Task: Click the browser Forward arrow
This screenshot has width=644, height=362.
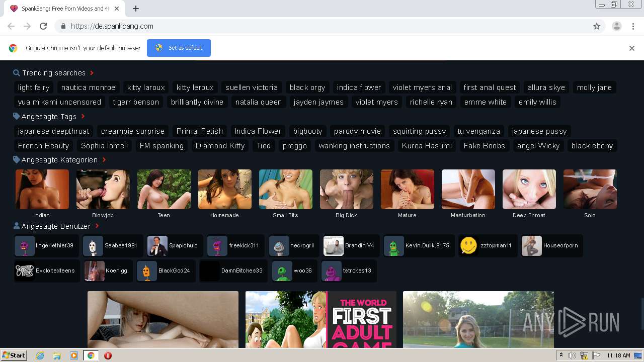Action: (27, 26)
